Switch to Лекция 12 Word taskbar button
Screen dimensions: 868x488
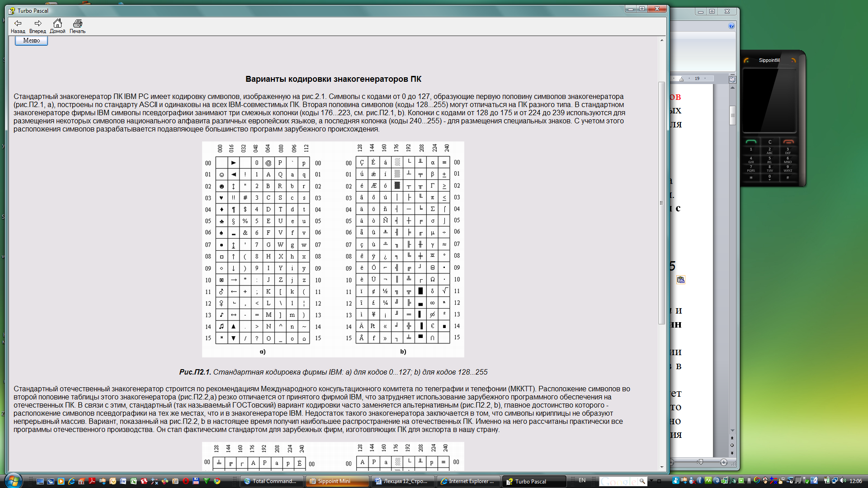403,481
